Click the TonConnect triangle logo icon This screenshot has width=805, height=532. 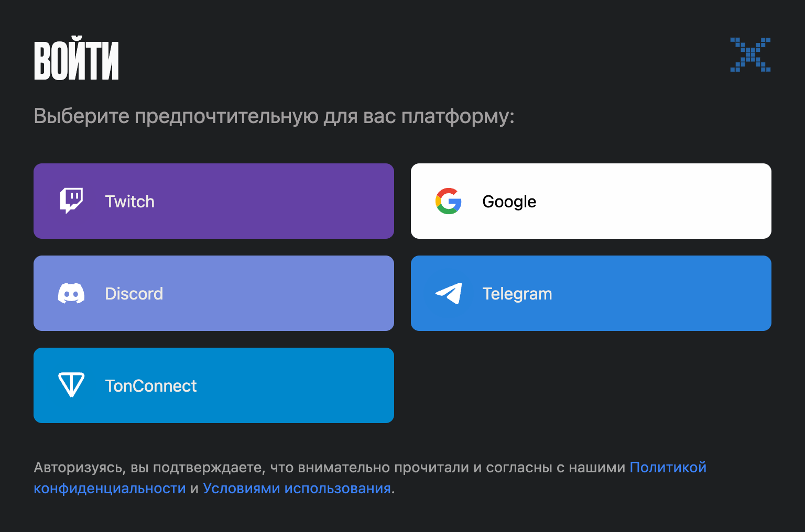[71, 385]
